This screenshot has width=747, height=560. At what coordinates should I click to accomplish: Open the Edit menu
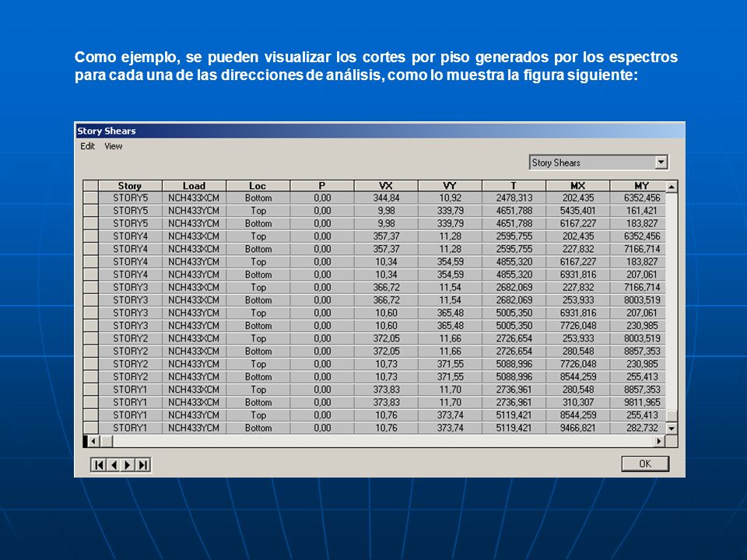pos(87,146)
